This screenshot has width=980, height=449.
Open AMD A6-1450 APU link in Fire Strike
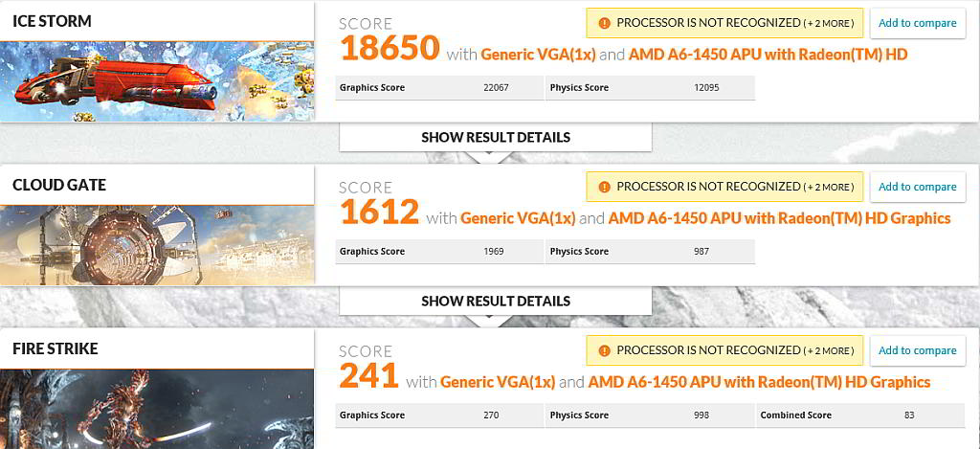pyautogui.click(x=758, y=382)
